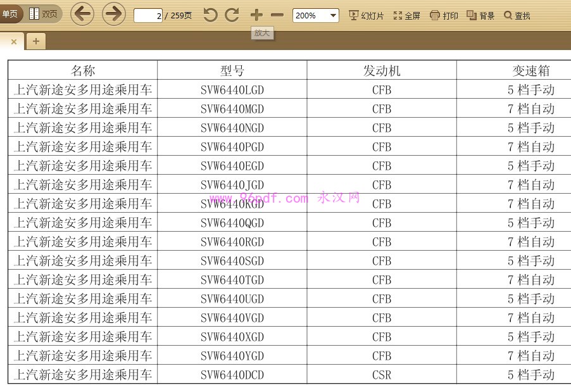
Task: Select model cell SVW6440MGD
Action: (x=232, y=108)
